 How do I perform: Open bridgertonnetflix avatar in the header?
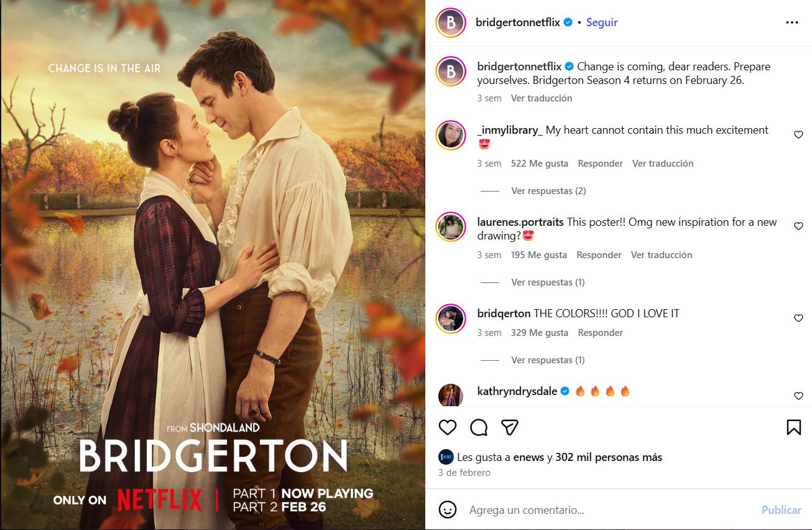(451, 23)
